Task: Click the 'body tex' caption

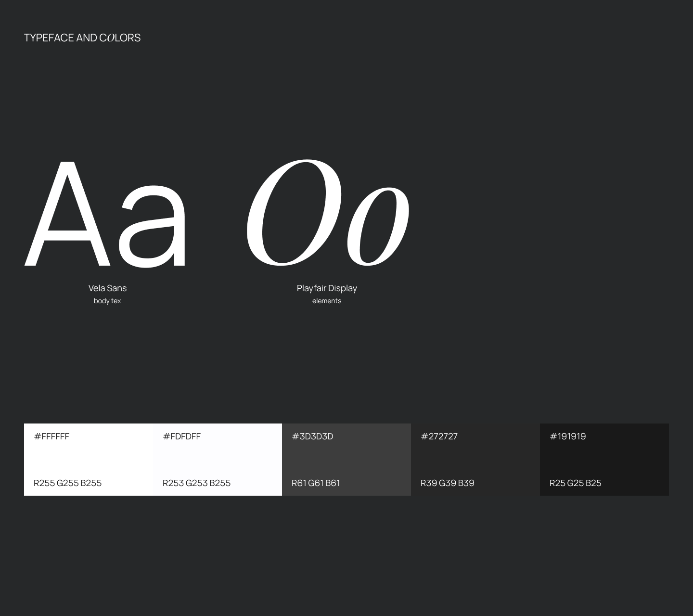Action: 107,301
